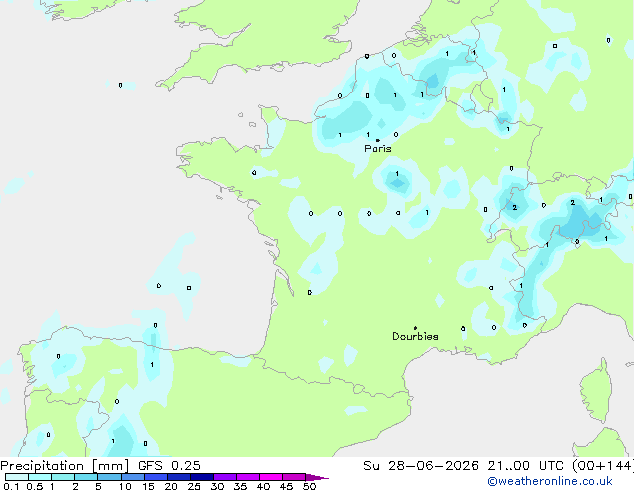Click the above-50 mm legend arrow tip
Screen dimensions: 634x490
tap(317, 477)
